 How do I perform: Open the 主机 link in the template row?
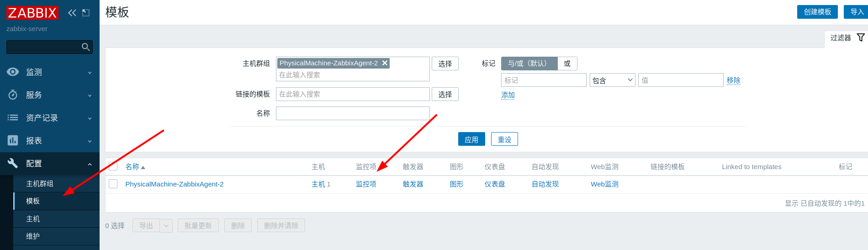pos(318,184)
